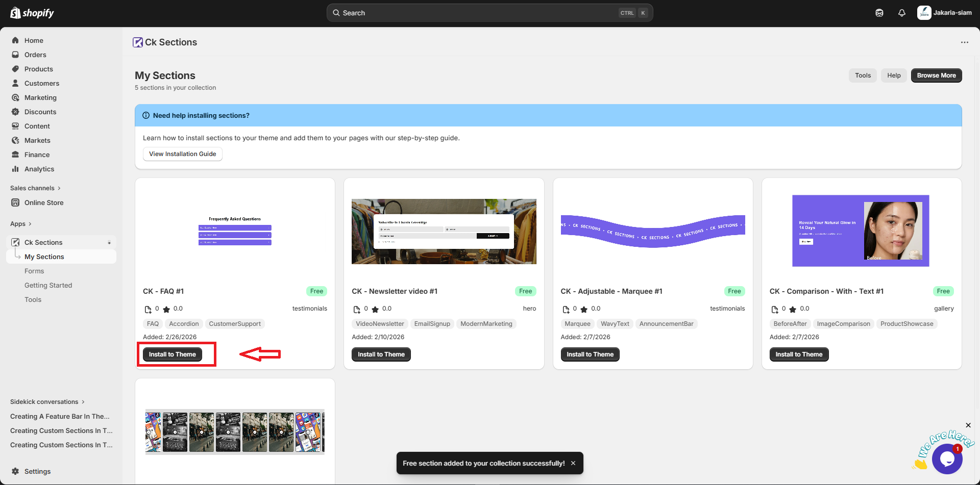Open the live chat bubble widget
This screenshot has height=485, width=980.
tap(947, 458)
